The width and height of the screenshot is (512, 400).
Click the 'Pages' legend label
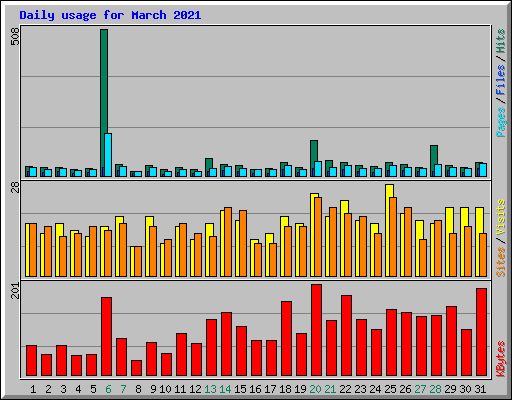[x=501, y=122]
